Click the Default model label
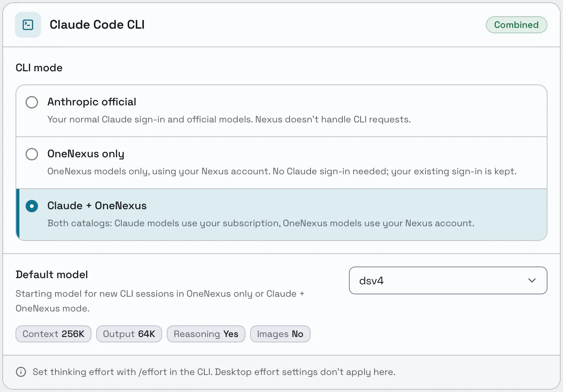This screenshot has height=392, width=563. [52, 275]
